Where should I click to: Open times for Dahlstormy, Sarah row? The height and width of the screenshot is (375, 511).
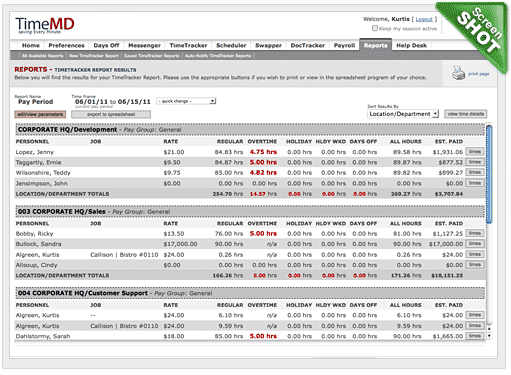(475, 336)
